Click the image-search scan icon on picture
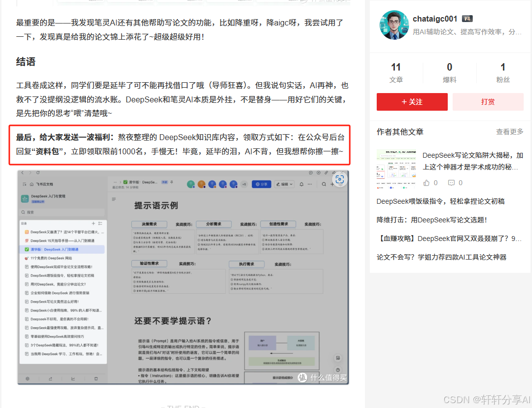Image resolution: width=532 pixels, height=408 pixels. pos(339,179)
